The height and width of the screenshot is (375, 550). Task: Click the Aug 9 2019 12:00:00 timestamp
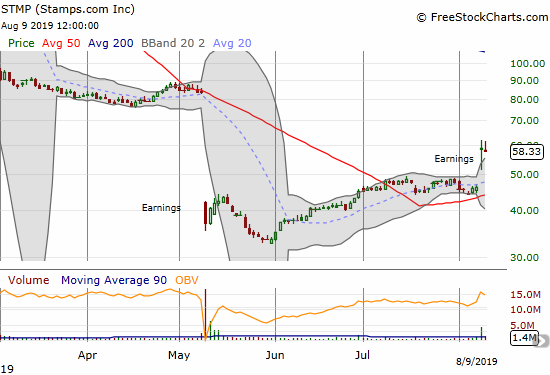(x=50, y=26)
